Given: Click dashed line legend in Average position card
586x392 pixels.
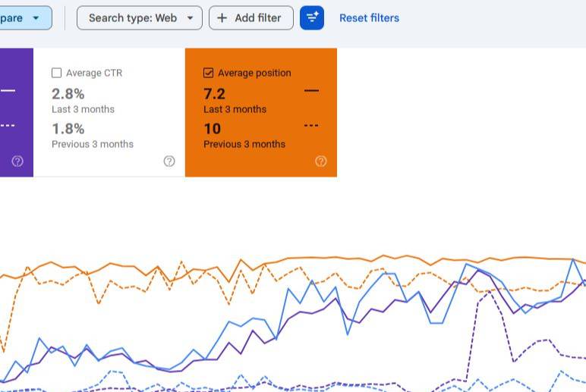Looking at the screenshot, I should 311,125.
